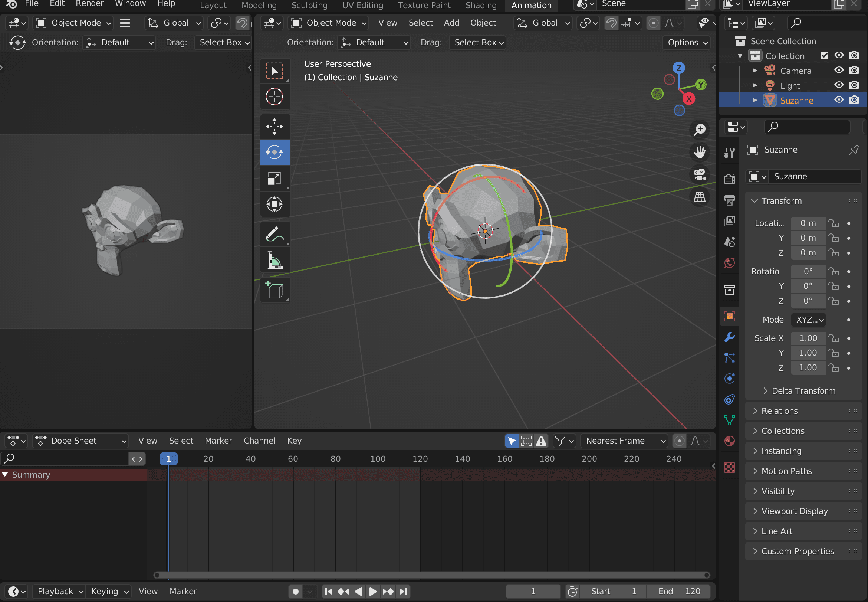Lock the Scale X property
The image size is (868, 602).
point(834,338)
